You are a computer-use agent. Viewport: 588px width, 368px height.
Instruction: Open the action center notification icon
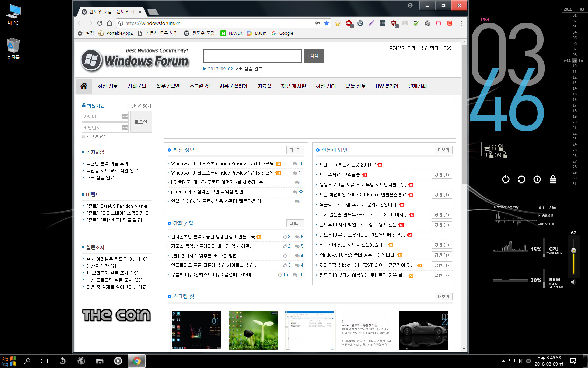pyautogui.click(x=573, y=361)
